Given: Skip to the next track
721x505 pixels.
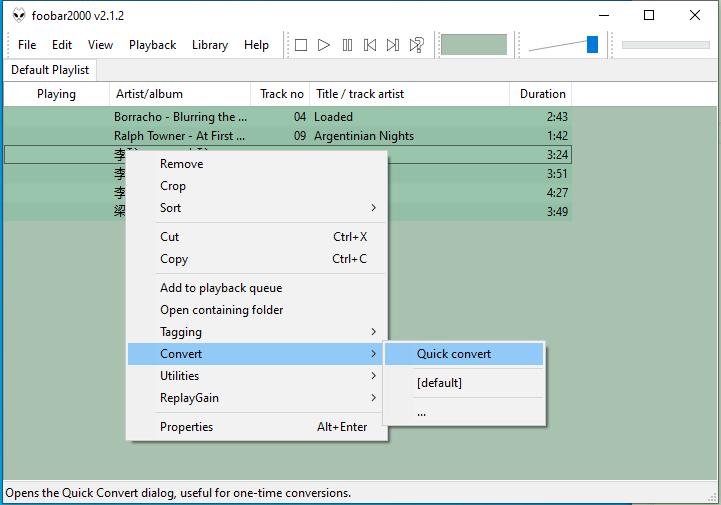Looking at the screenshot, I should click(x=393, y=45).
